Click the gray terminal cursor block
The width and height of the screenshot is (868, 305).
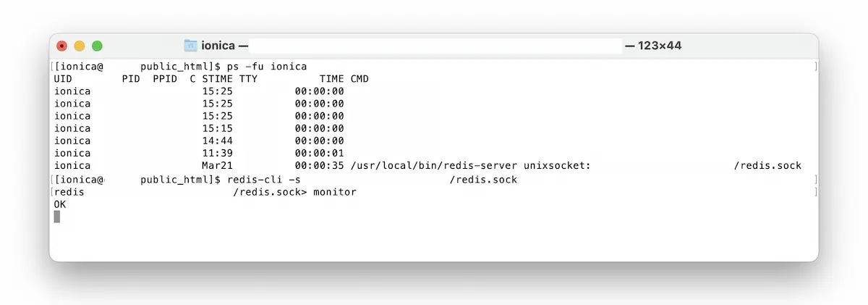(57, 217)
